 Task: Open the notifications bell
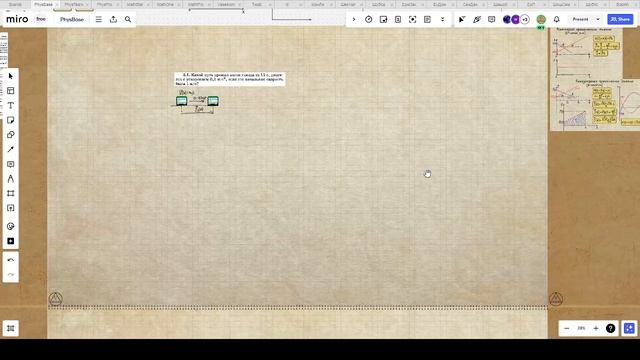click(x=556, y=19)
